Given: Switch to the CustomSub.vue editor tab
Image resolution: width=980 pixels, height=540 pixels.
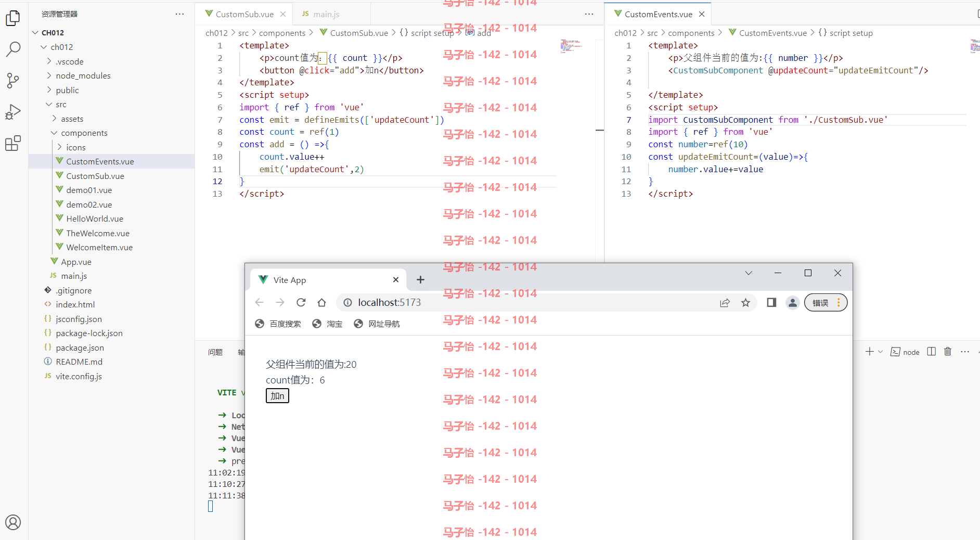Looking at the screenshot, I should click(x=244, y=14).
